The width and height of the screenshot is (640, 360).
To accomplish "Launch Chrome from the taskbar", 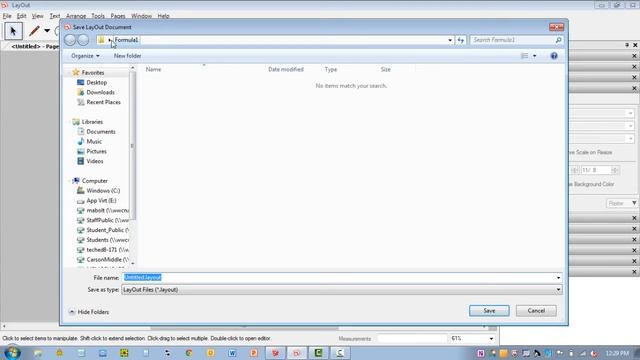I will tap(189, 353).
